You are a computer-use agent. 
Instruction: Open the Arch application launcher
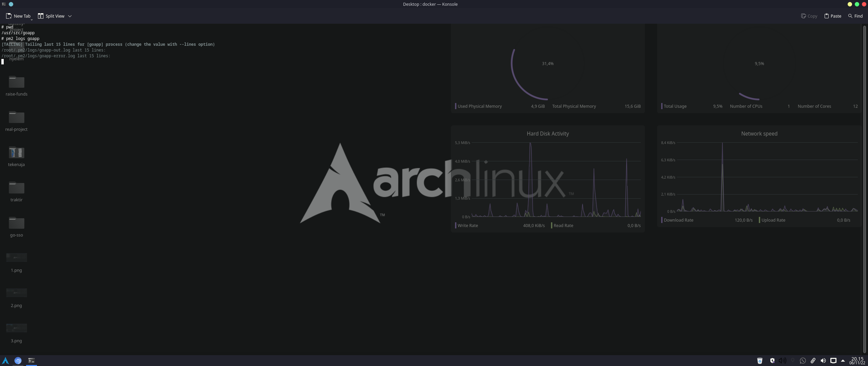tap(5, 361)
